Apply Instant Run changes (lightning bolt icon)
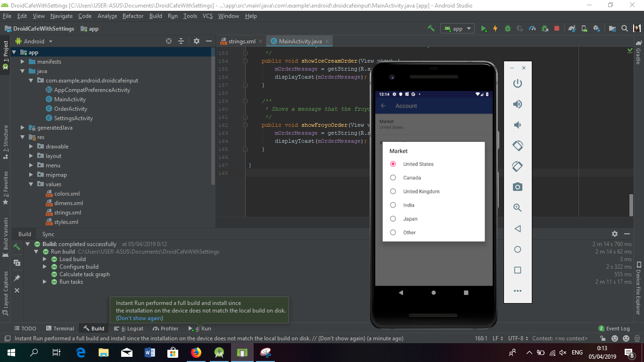This screenshot has width=644, height=362. point(495,28)
